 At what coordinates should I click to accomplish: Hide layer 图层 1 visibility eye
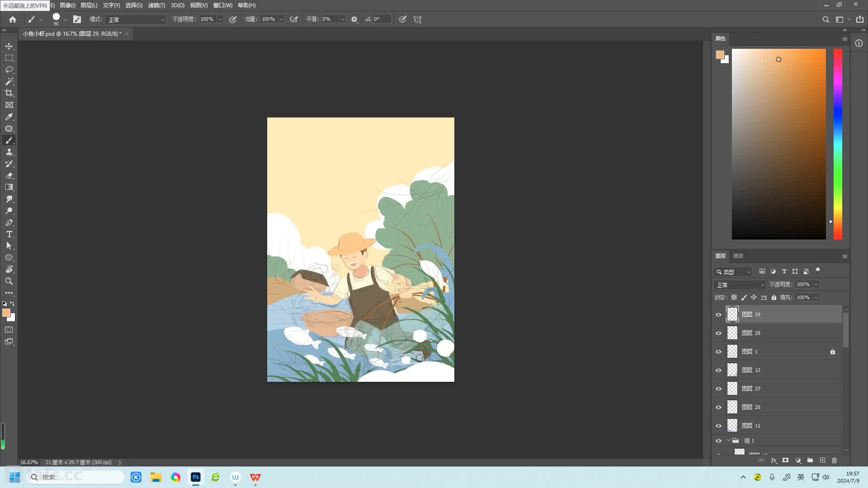click(718, 352)
